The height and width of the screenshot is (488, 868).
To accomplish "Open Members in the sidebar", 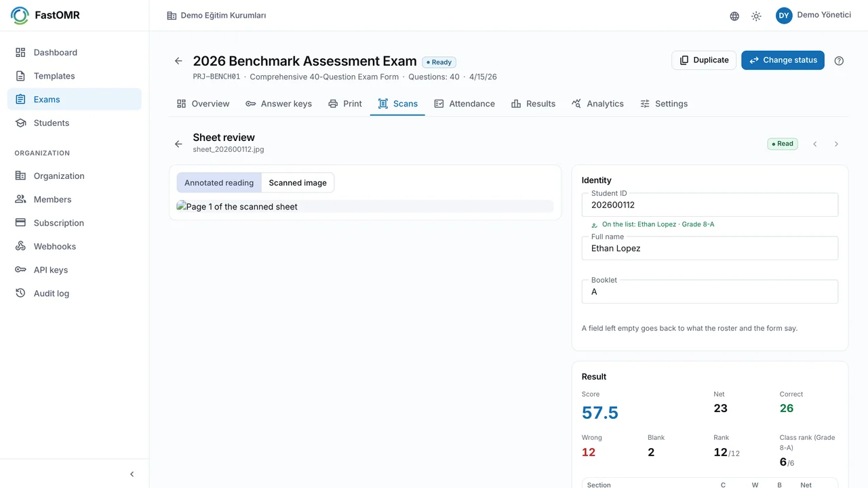I will tap(75, 199).
